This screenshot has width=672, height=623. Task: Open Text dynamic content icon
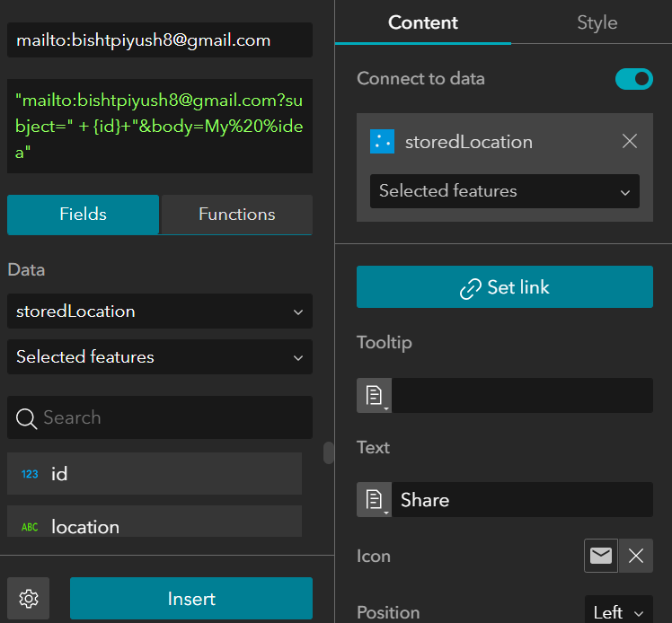pyautogui.click(x=374, y=500)
